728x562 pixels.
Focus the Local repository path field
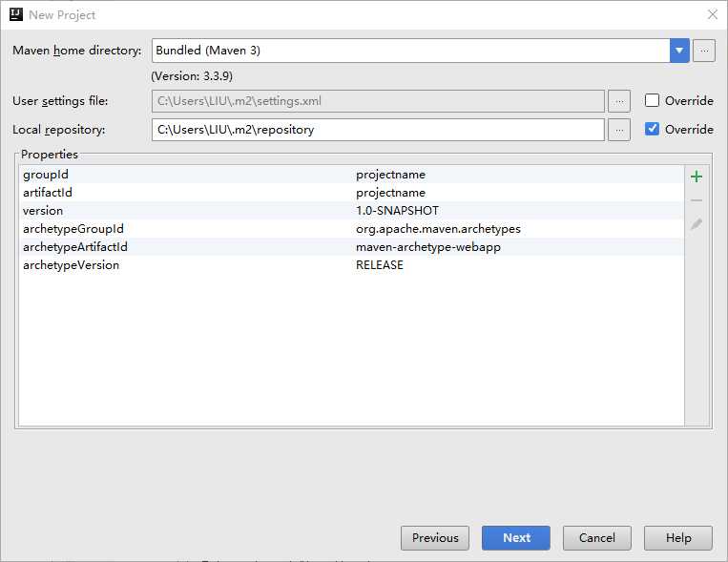378,130
